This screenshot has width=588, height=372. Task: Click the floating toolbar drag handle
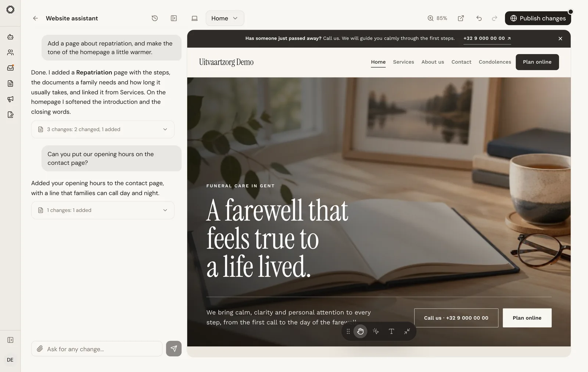click(x=348, y=332)
